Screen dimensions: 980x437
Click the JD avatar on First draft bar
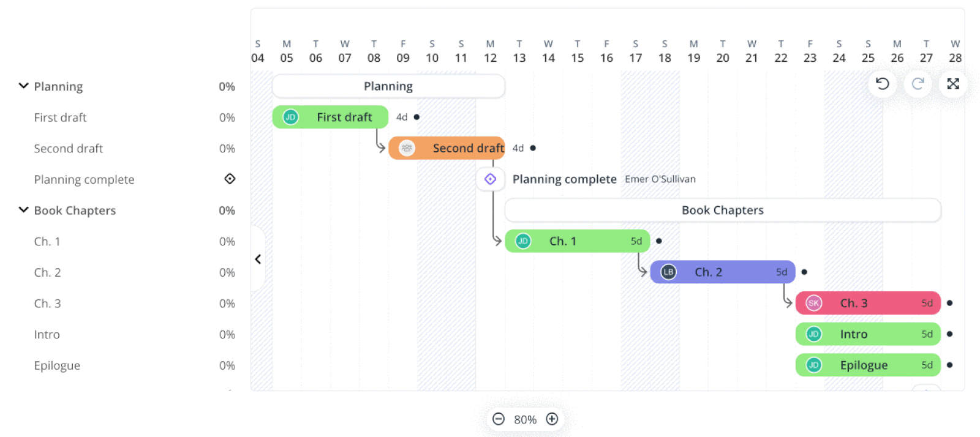(x=290, y=117)
